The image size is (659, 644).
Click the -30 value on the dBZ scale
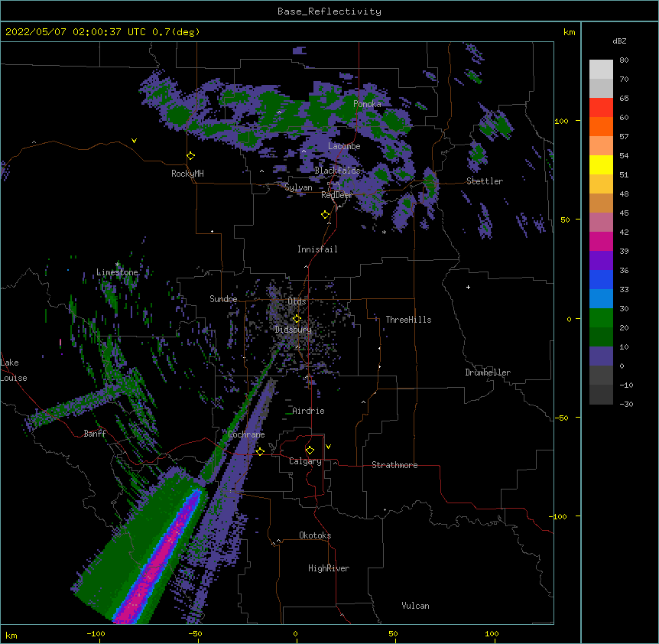[x=626, y=405]
